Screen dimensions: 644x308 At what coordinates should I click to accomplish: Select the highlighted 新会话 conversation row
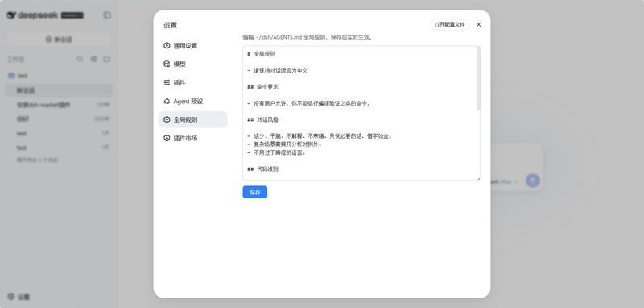click(x=59, y=90)
